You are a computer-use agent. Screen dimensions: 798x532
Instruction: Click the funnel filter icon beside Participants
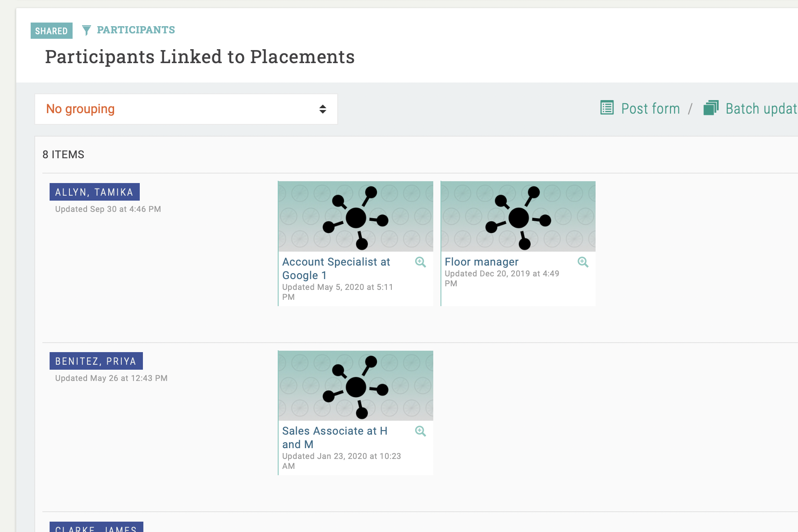pos(86,30)
